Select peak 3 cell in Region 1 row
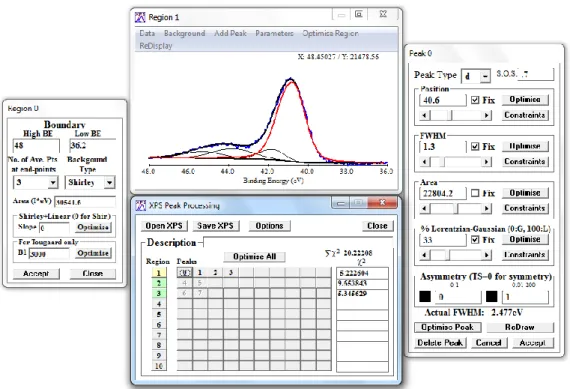The width and height of the screenshot is (570, 389). pyautogui.click(x=231, y=273)
